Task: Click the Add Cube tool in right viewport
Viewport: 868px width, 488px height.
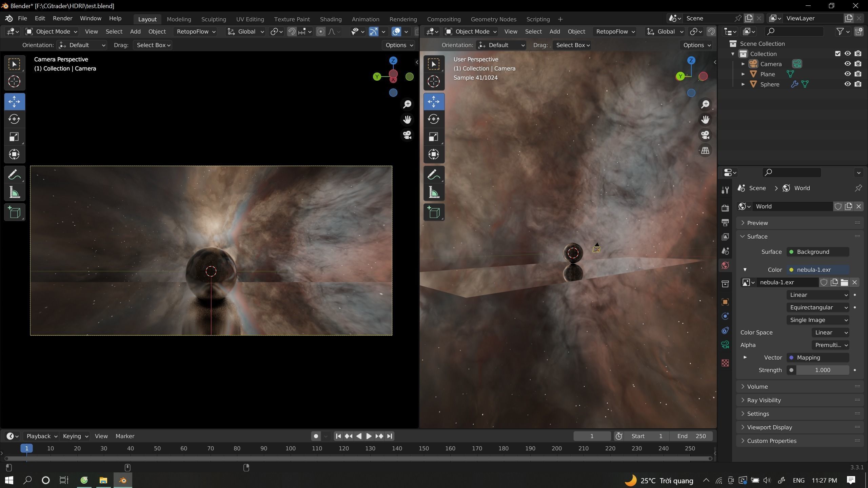Action: (434, 213)
